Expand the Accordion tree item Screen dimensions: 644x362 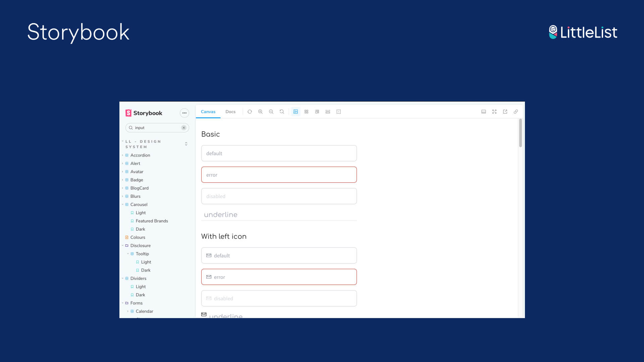[140, 155]
